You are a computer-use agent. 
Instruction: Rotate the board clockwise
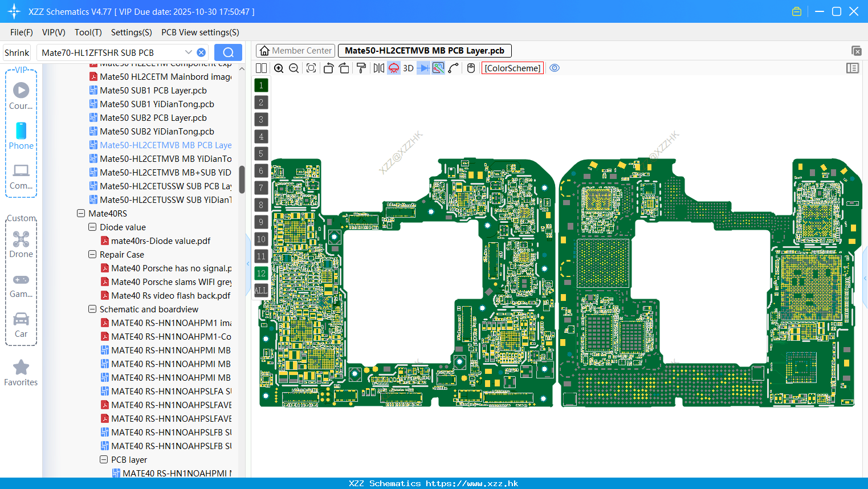coord(344,68)
